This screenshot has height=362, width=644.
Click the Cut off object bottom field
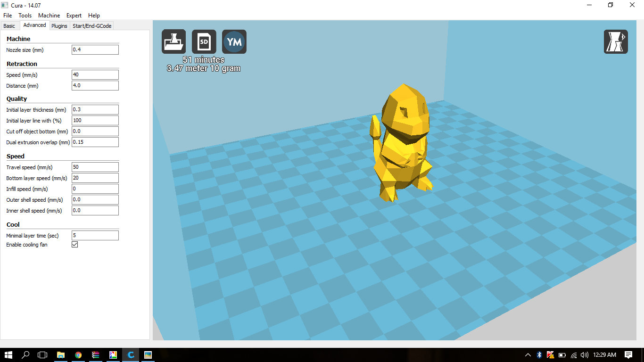(95, 131)
